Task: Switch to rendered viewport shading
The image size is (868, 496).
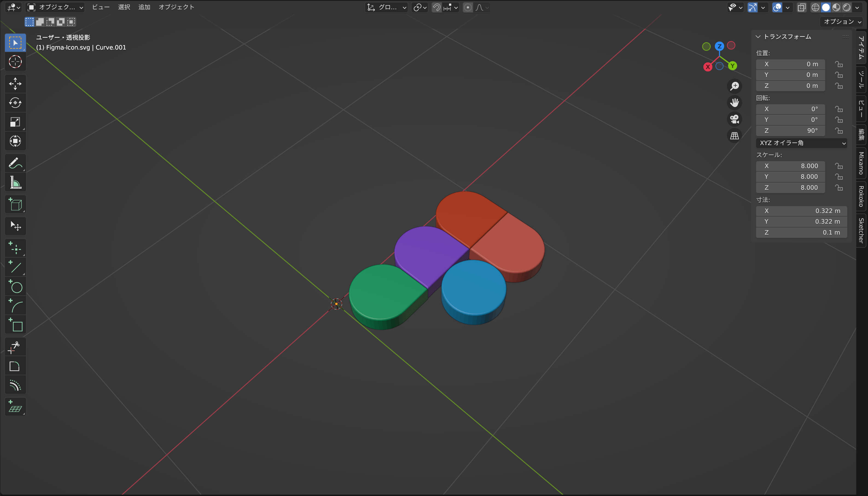Action: coord(847,7)
